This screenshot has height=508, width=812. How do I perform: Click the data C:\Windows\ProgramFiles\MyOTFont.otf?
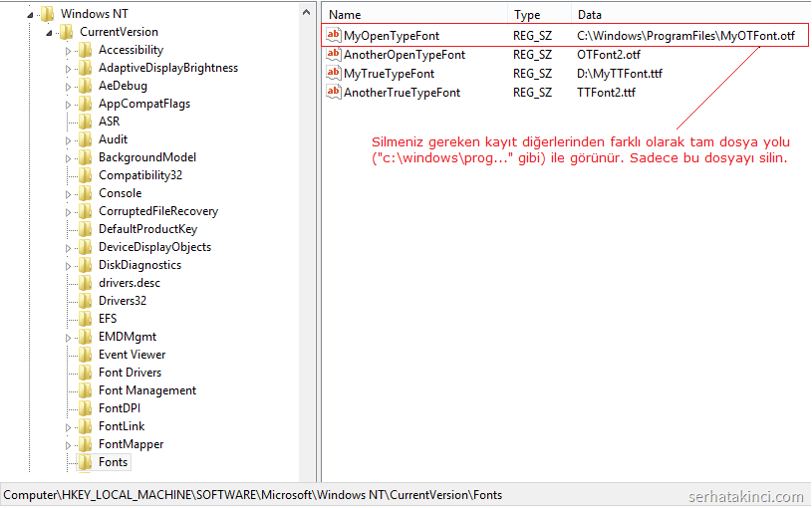685,35
